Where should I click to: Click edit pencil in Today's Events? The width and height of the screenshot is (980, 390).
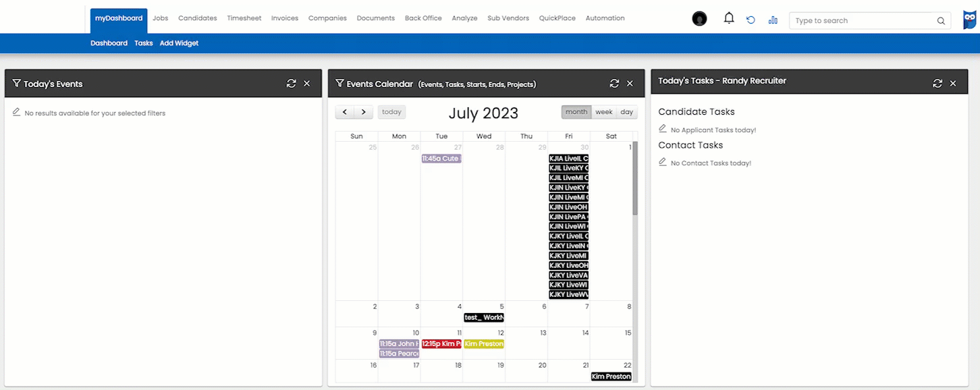tap(16, 112)
